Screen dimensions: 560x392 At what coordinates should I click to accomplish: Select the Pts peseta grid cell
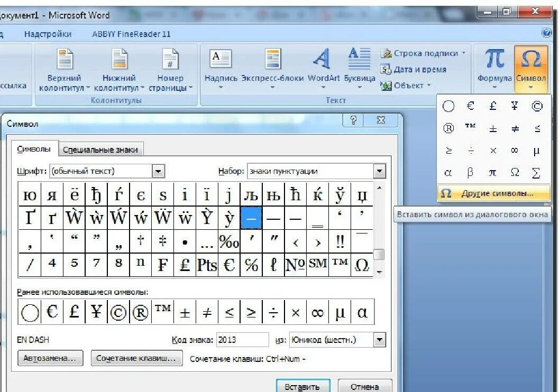click(207, 265)
